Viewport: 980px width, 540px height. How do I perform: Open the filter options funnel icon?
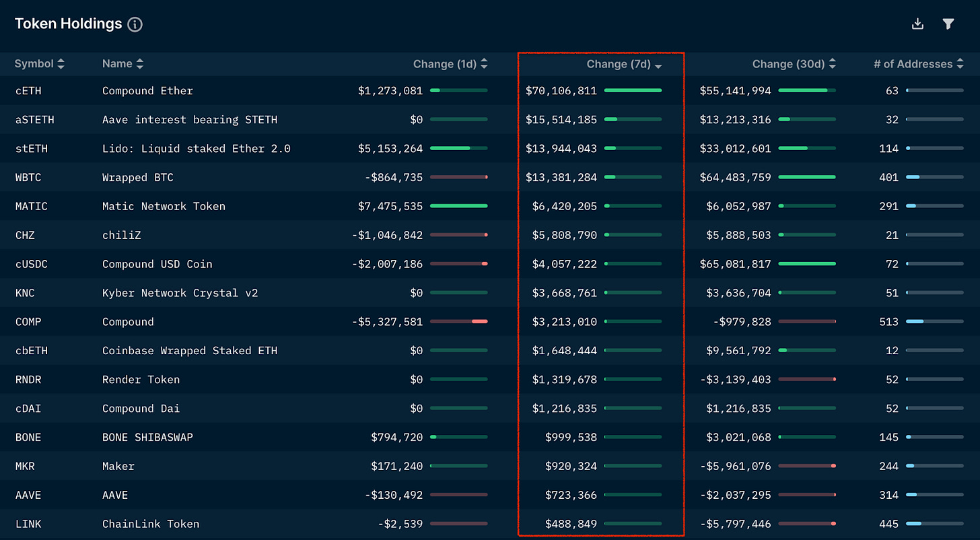948,24
